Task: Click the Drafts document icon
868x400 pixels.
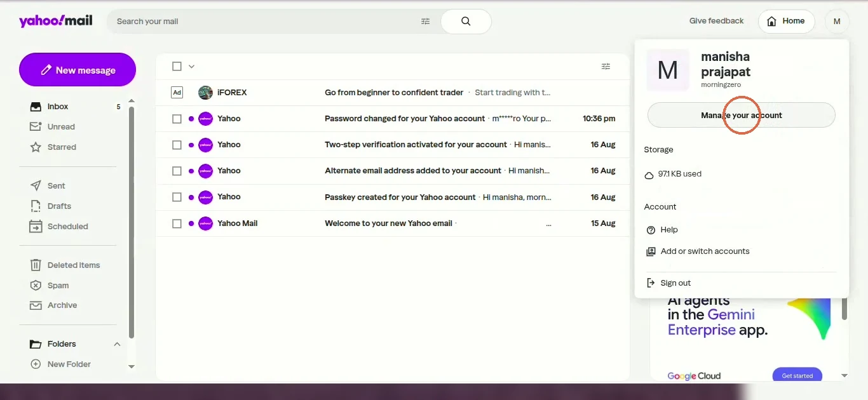Action: pyautogui.click(x=36, y=206)
